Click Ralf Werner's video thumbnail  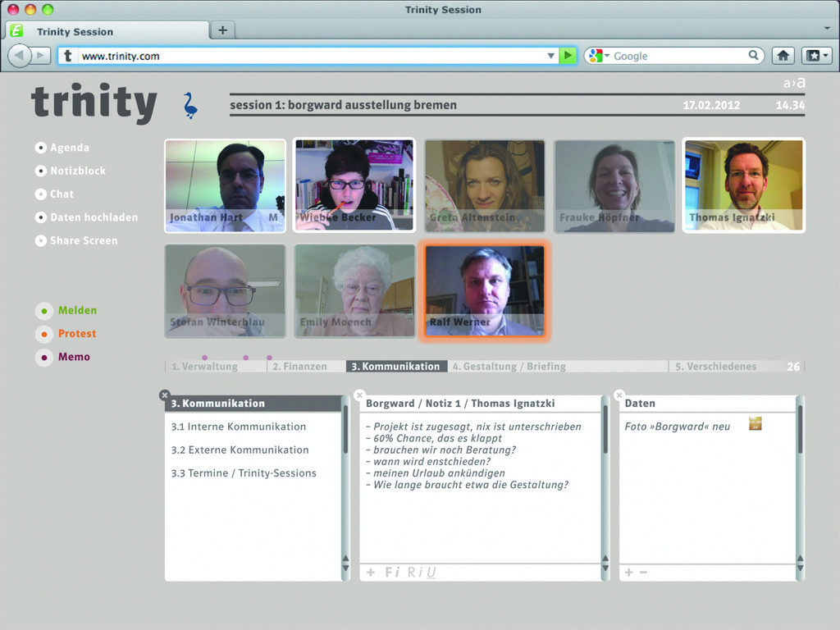[x=484, y=290]
